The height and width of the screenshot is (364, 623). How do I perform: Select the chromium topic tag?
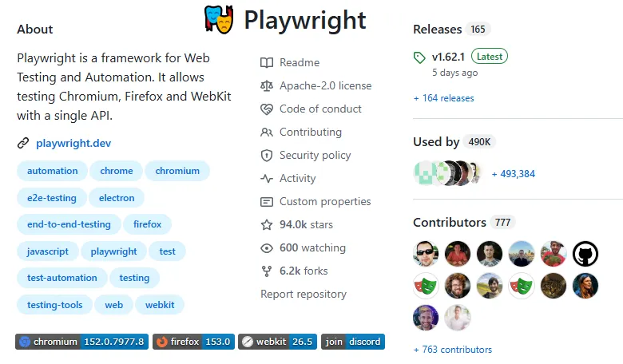[177, 171]
